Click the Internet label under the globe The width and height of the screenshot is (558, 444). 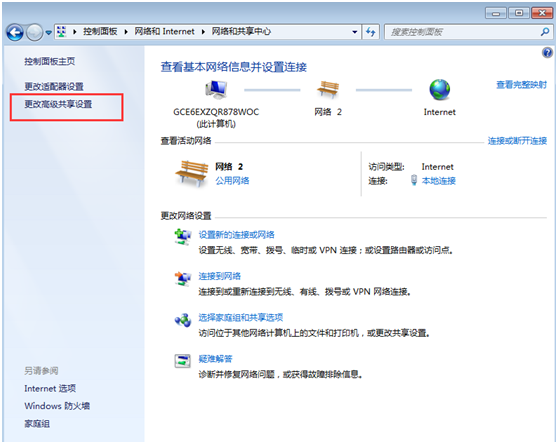click(x=439, y=112)
